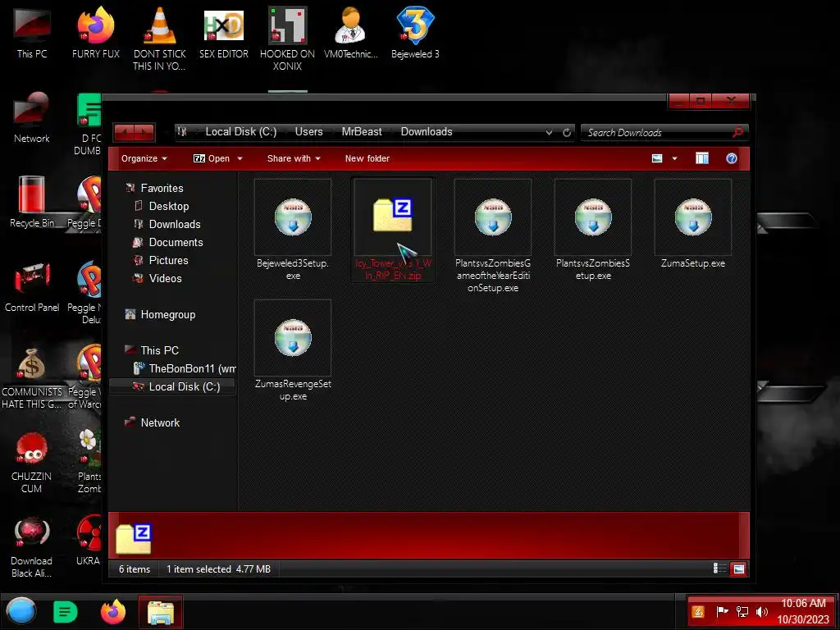The width and height of the screenshot is (840, 630).
Task: Select Homegroup in navigation pane
Action: [x=167, y=315]
